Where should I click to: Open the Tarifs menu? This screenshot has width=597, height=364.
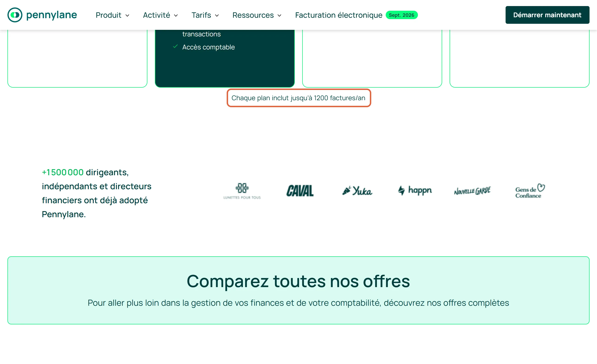201,15
